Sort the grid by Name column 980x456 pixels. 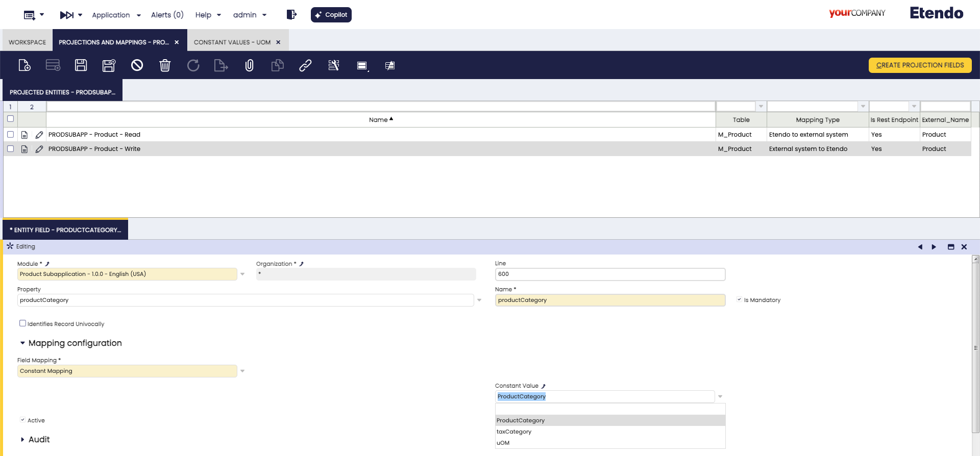tap(381, 120)
